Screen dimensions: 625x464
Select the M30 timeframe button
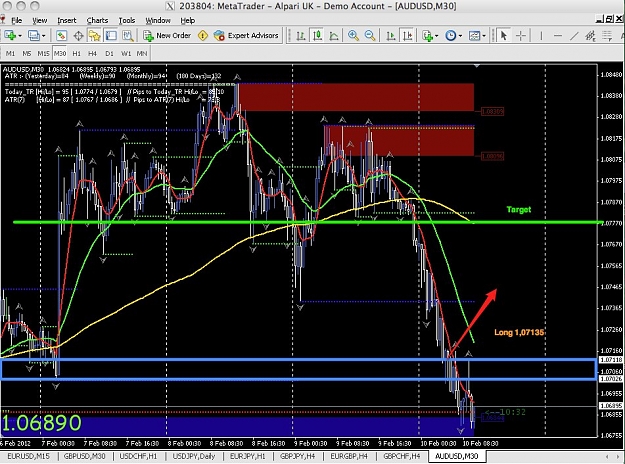(x=60, y=53)
